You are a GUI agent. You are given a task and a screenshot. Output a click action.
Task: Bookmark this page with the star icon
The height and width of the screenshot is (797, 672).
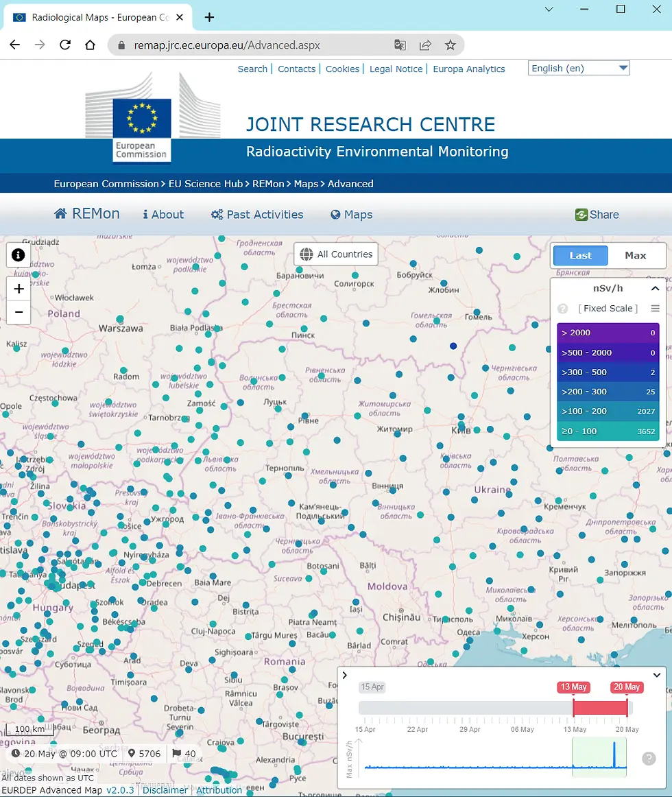click(450, 45)
